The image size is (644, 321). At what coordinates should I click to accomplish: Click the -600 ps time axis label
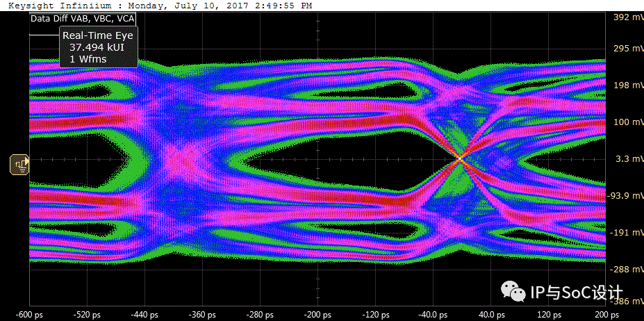pyautogui.click(x=30, y=315)
